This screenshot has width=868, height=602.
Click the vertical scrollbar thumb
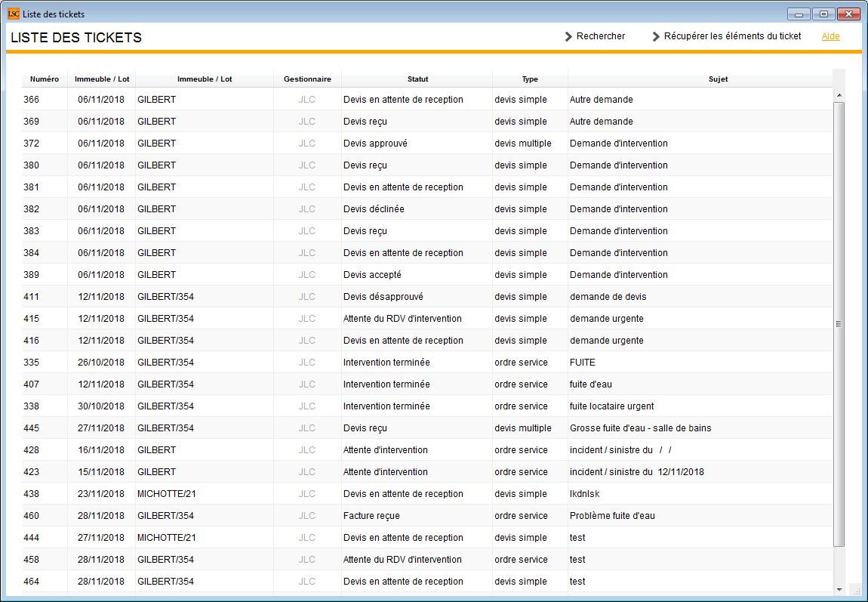click(839, 324)
